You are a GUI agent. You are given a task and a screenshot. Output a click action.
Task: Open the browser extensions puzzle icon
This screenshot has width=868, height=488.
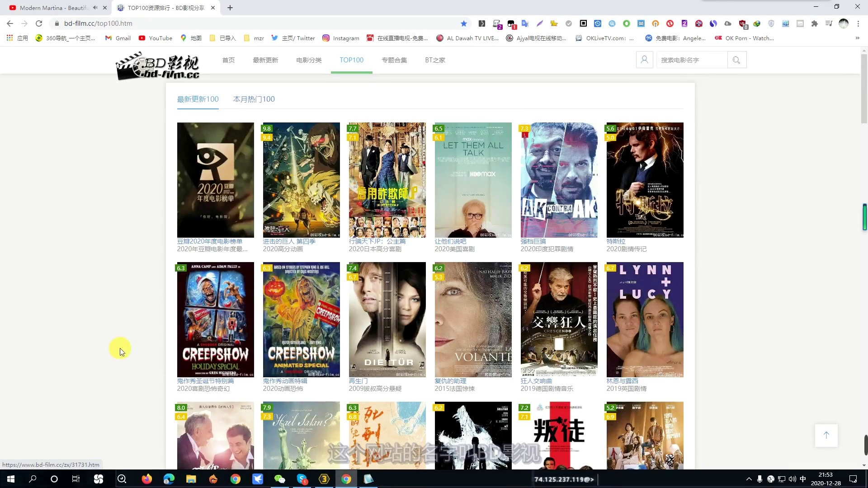click(815, 23)
